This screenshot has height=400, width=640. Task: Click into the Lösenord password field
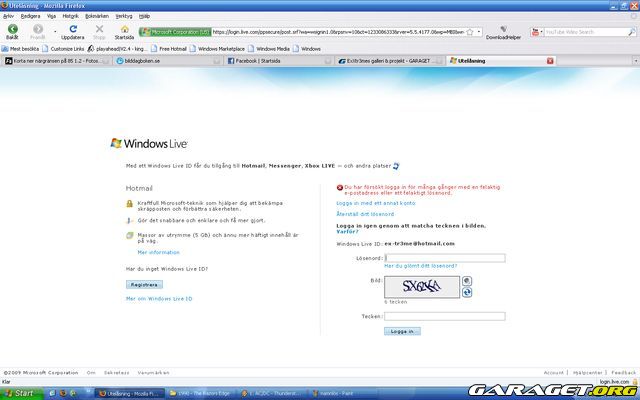coord(444,258)
